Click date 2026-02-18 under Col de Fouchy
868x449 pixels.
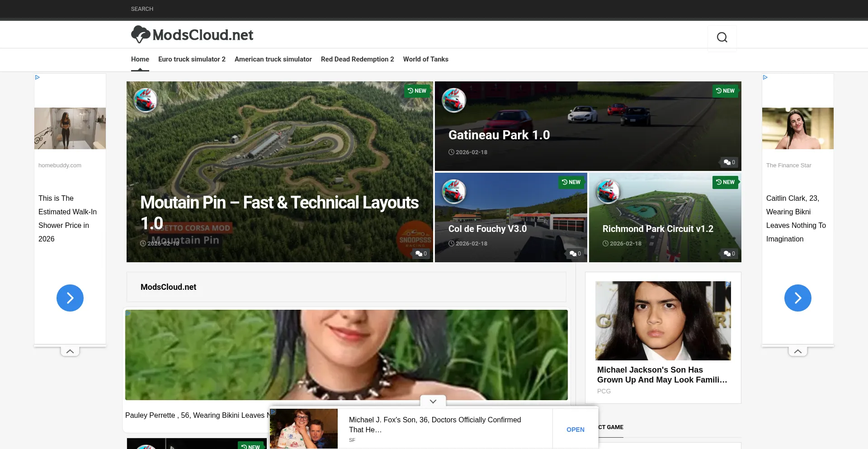[x=468, y=244]
